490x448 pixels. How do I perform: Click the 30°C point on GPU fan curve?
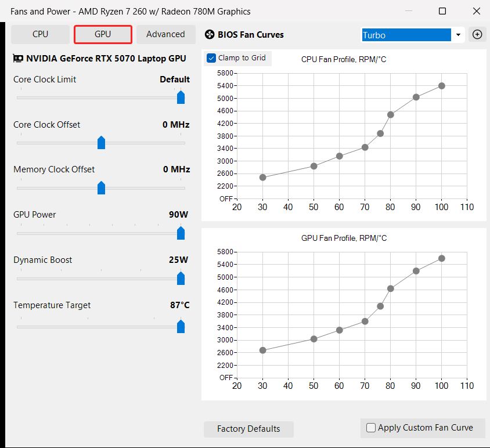(x=262, y=350)
